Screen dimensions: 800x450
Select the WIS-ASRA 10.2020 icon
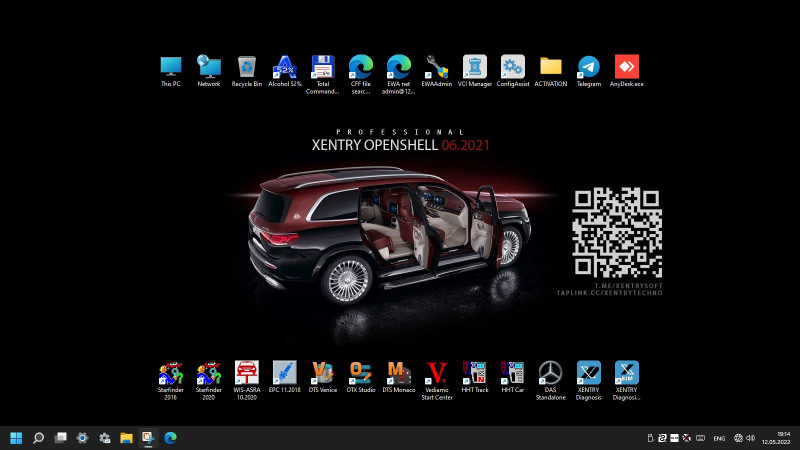point(247,374)
